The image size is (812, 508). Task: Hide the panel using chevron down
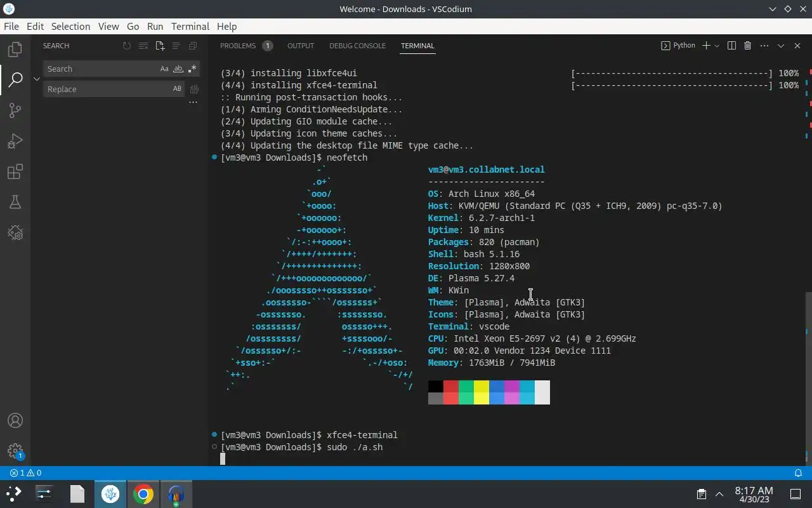781,46
